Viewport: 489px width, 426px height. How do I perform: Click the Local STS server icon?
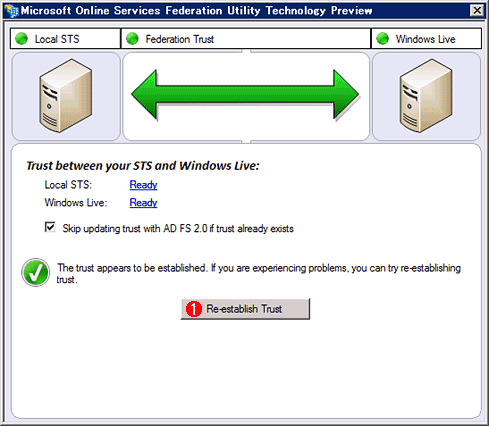(66, 96)
